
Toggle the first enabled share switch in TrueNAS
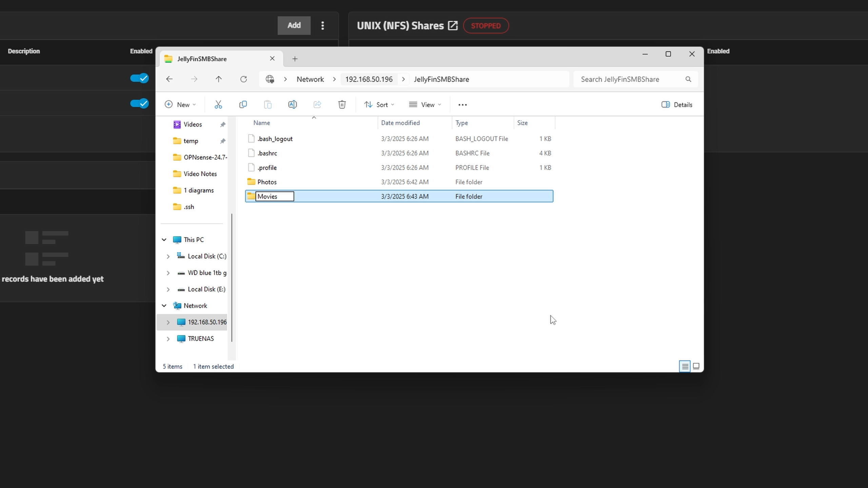pos(139,78)
